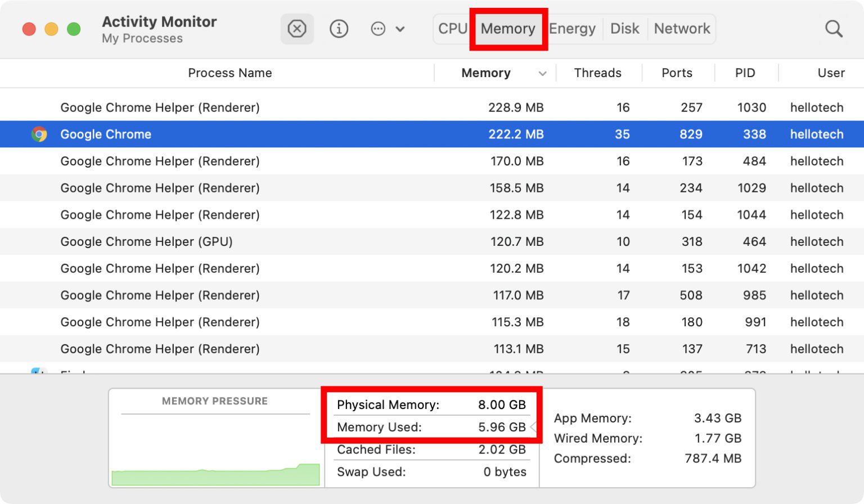Click the Google Chrome app icon

pos(40,134)
